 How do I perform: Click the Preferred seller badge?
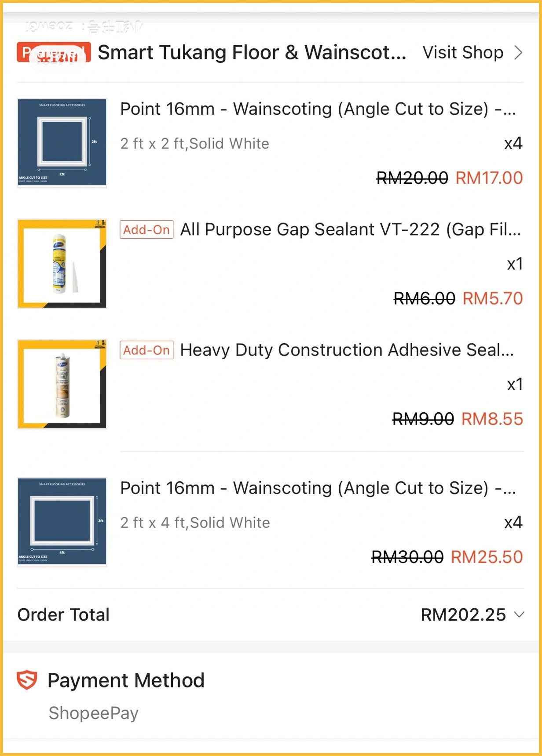(x=54, y=52)
